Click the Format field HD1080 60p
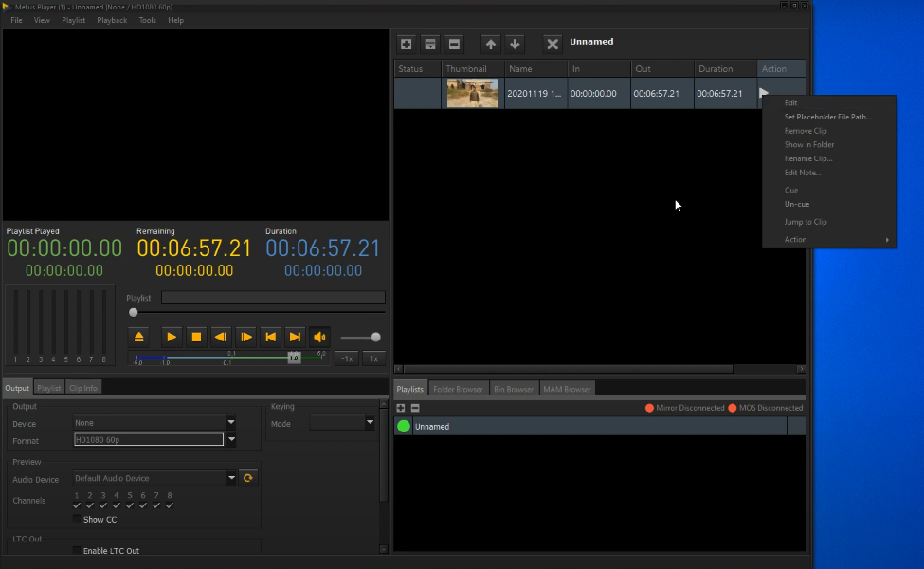The width and height of the screenshot is (924, 569). point(149,439)
